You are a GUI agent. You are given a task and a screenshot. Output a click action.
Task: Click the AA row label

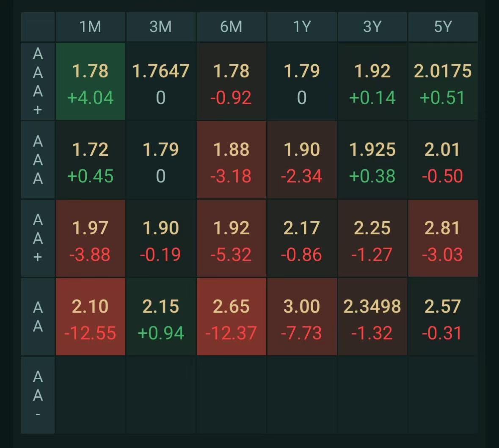click(x=38, y=316)
